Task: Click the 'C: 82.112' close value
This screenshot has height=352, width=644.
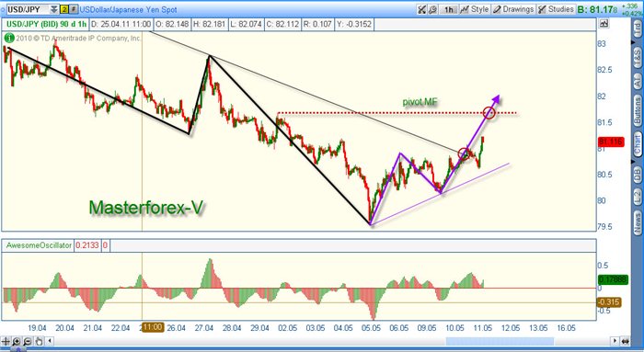Action: (x=282, y=24)
